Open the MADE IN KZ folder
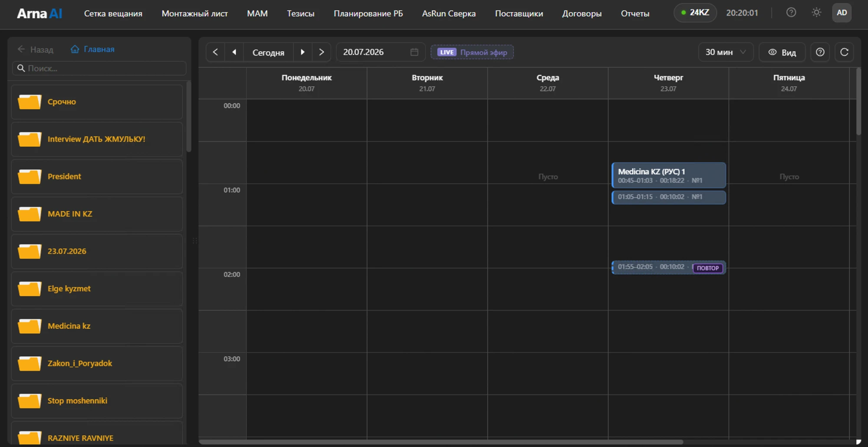The image size is (868, 447). (x=97, y=214)
